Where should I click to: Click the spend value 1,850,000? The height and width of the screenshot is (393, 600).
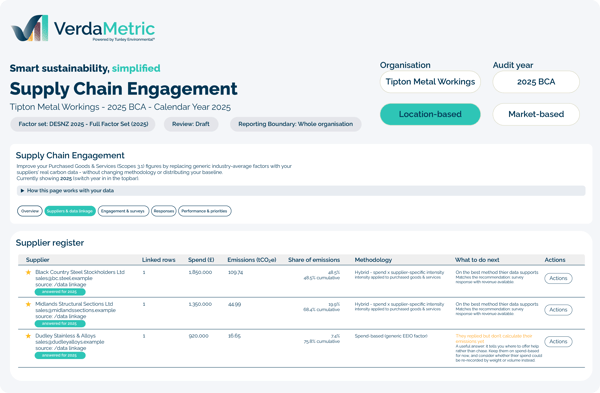tap(200, 272)
